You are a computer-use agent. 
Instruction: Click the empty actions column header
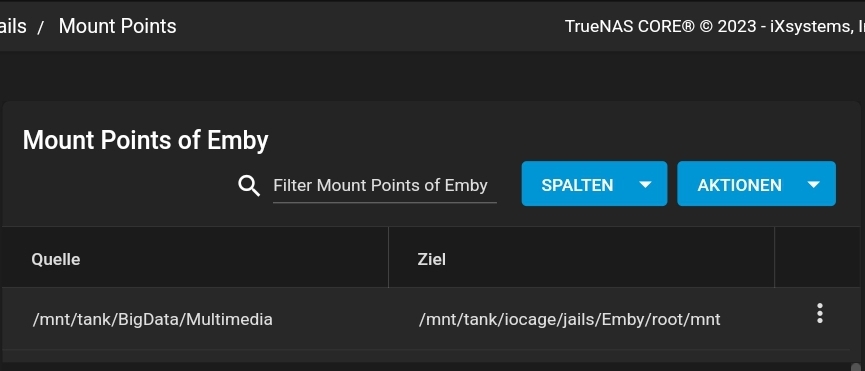(x=817, y=257)
